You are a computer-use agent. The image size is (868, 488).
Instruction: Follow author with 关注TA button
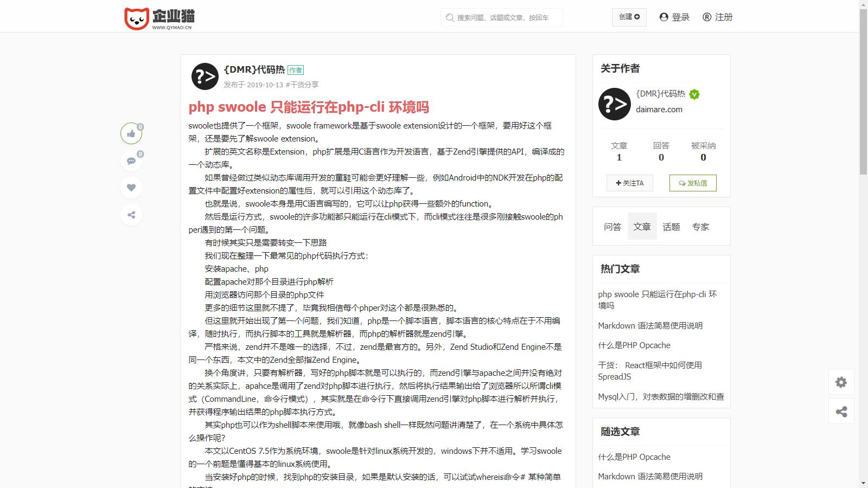click(629, 183)
